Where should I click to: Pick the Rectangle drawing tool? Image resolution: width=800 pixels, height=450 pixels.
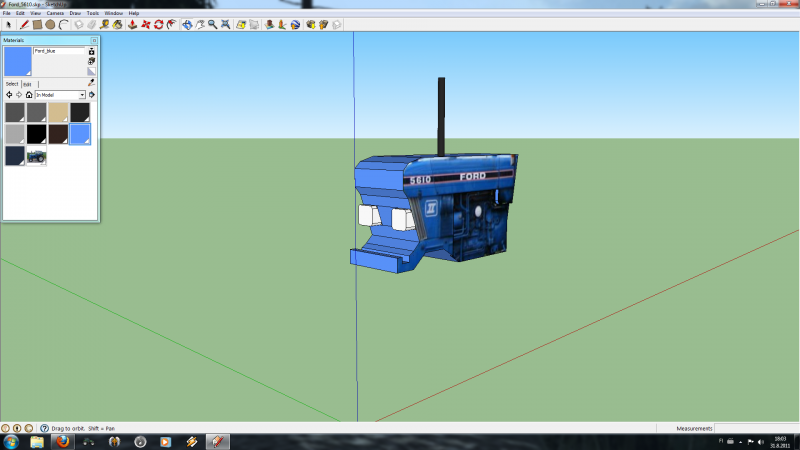click(37, 24)
